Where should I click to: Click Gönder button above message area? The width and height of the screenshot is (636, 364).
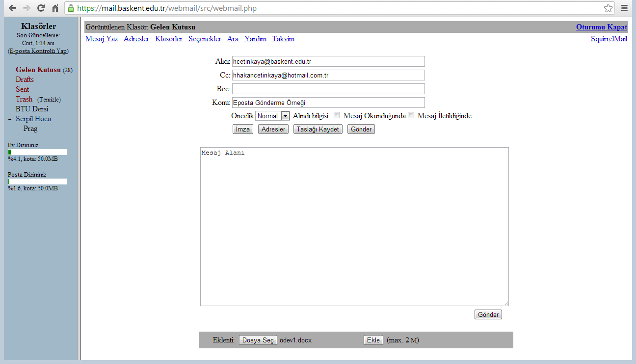[x=361, y=130]
